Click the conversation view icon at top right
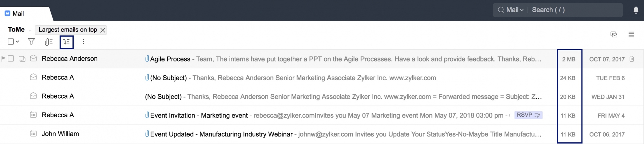 614,34
